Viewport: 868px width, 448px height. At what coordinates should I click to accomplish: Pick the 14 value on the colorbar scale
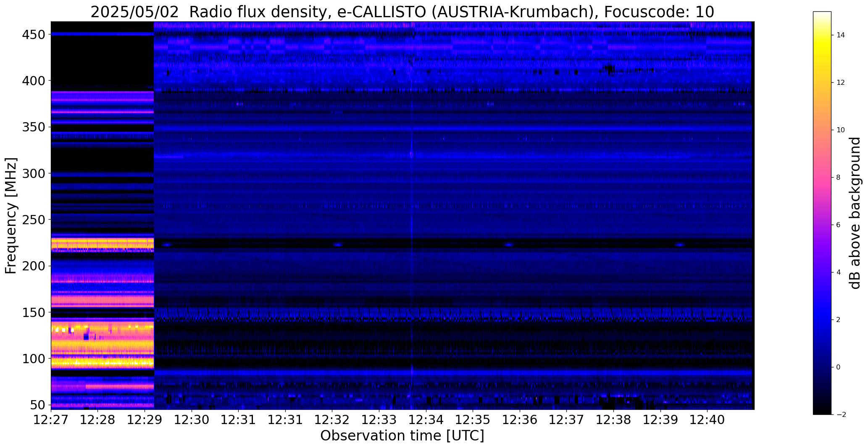[x=841, y=35]
